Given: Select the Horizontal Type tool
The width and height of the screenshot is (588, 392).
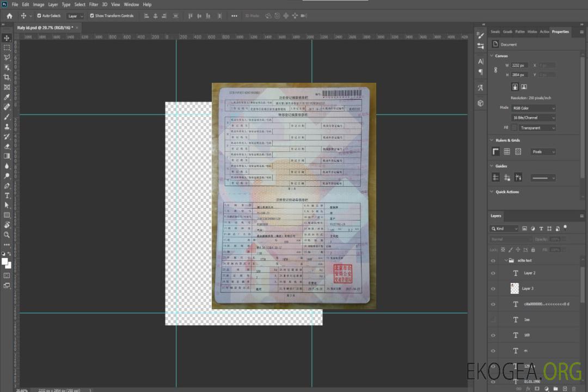Looking at the screenshot, I should tap(7, 195).
